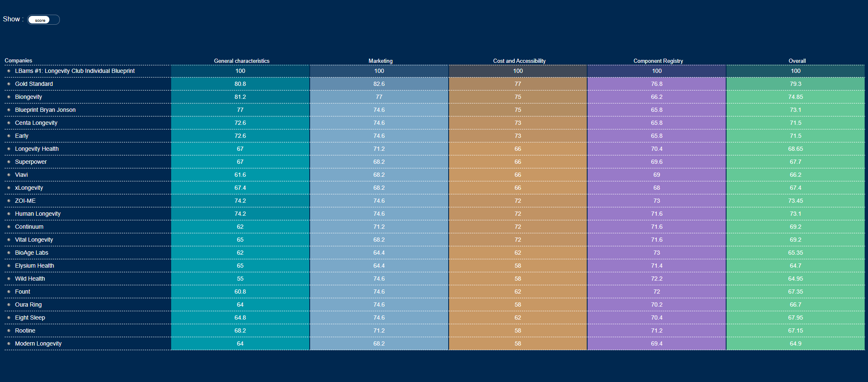Select the bullet marker beside Superpower
The image size is (868, 382).
point(9,162)
